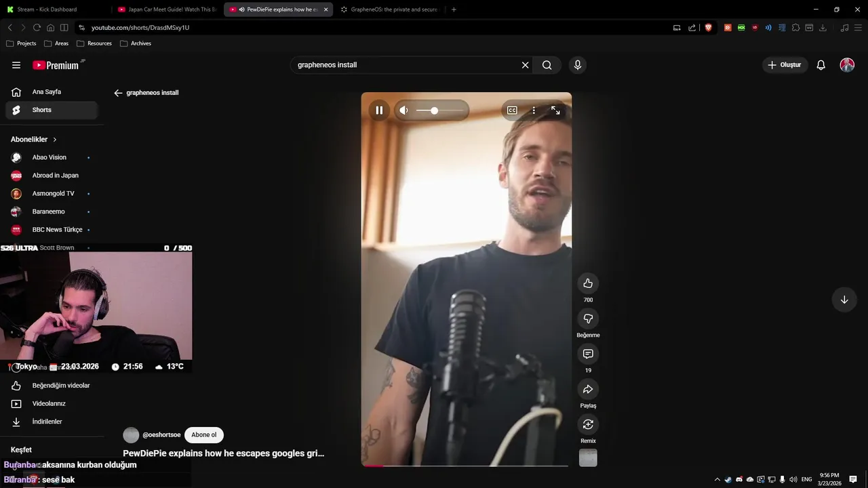Switch to Japan Car Meet Guide tab
Viewport: 868px width, 488px height.
coord(166,9)
